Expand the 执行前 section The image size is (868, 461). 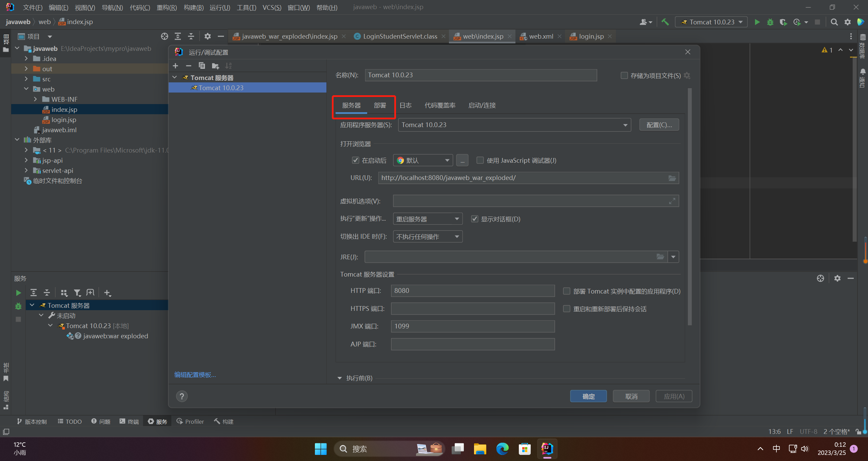(x=340, y=378)
